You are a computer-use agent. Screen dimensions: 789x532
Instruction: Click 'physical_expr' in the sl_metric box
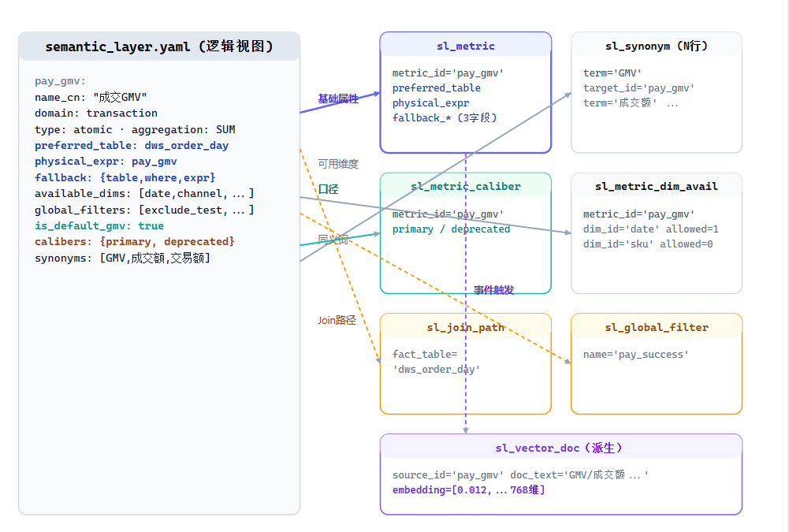pos(430,102)
